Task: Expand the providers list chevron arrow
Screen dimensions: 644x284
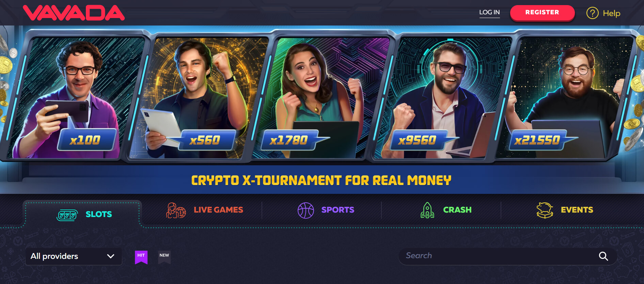Action: [111, 256]
